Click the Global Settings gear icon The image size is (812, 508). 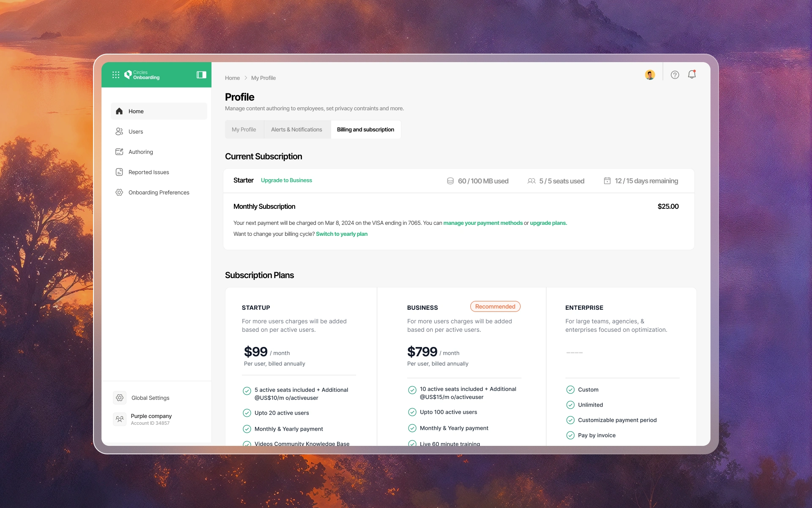tap(120, 398)
